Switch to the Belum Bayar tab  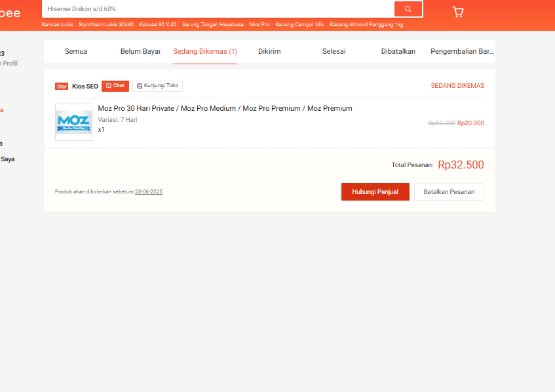click(x=140, y=51)
